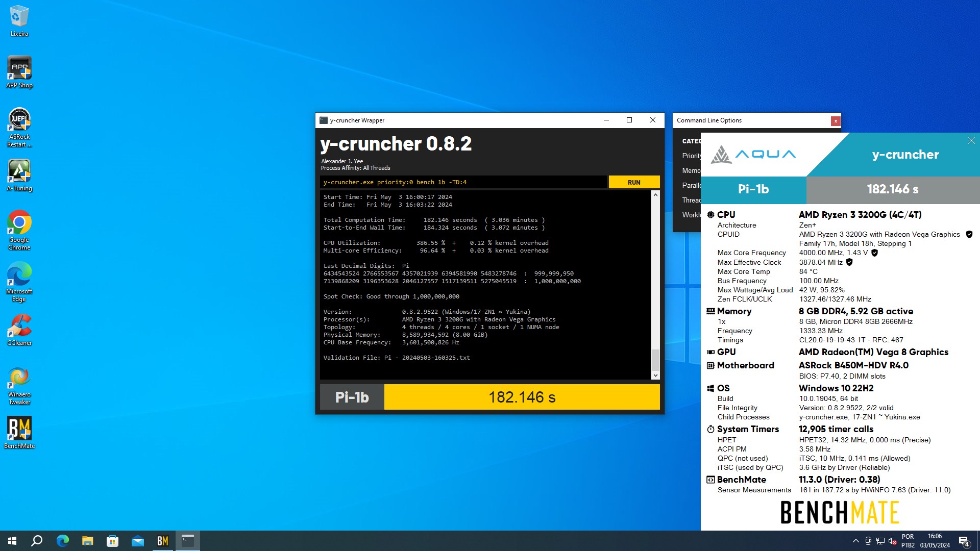Maximize the y-cruncher Wrapper window
Screen dimensions: 980x551
coord(629,120)
